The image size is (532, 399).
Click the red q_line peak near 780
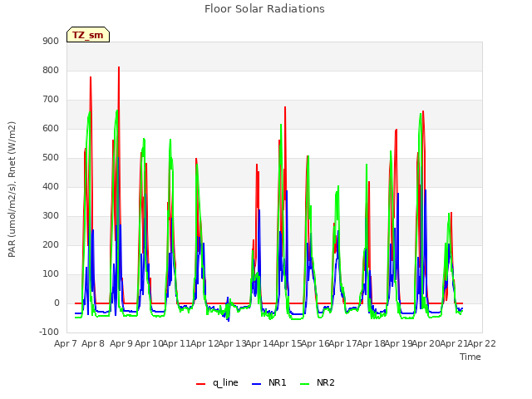click(91, 77)
